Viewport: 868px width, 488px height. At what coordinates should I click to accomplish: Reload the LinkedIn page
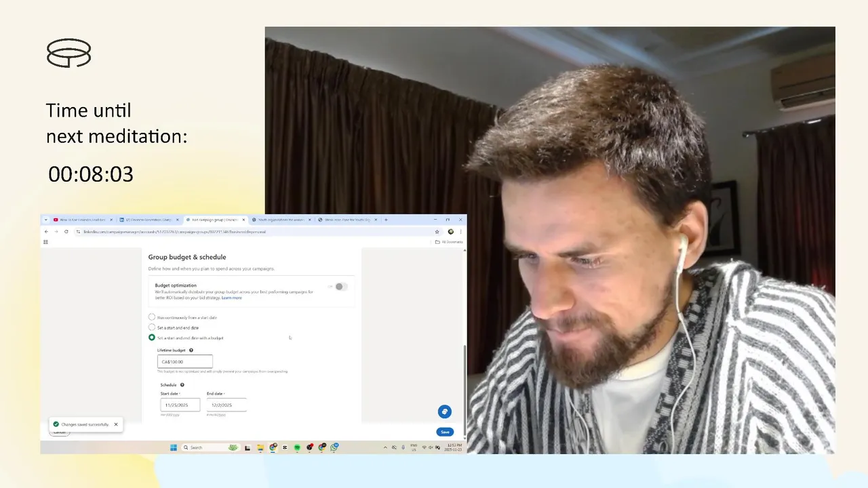click(66, 232)
